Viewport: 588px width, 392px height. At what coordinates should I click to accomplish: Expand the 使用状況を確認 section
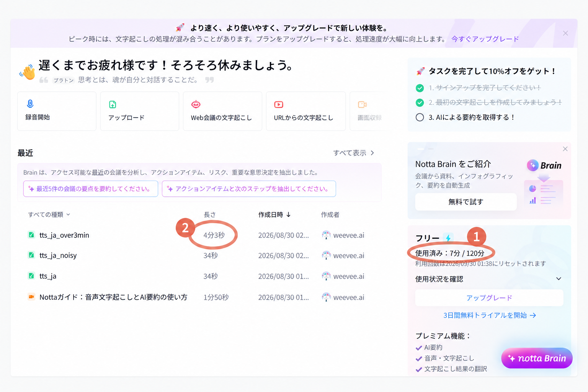tap(489, 279)
